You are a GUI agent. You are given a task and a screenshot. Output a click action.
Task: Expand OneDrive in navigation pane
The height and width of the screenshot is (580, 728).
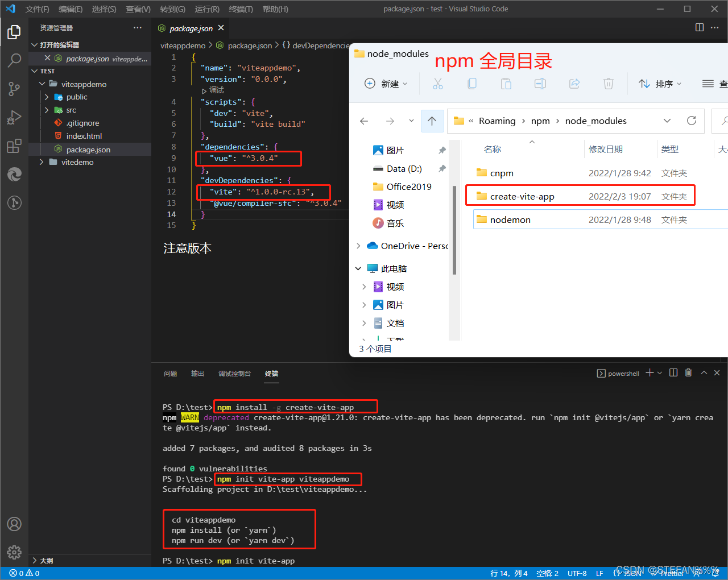[x=358, y=246]
